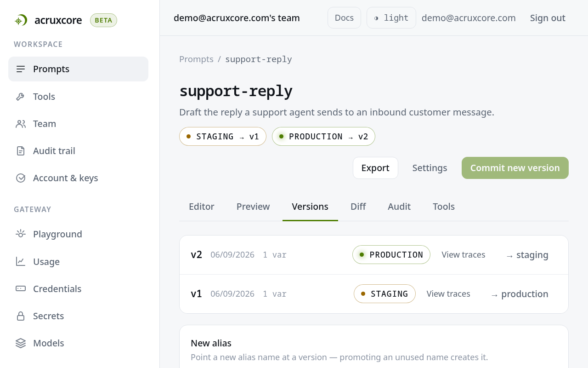The height and width of the screenshot is (368, 588).
Task: Open prompt Settings
Action: (x=430, y=168)
